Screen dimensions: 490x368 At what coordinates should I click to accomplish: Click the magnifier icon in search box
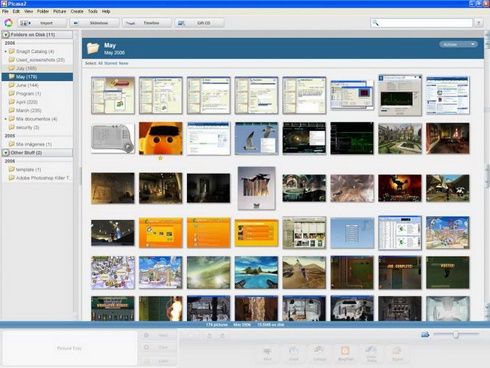[376, 23]
